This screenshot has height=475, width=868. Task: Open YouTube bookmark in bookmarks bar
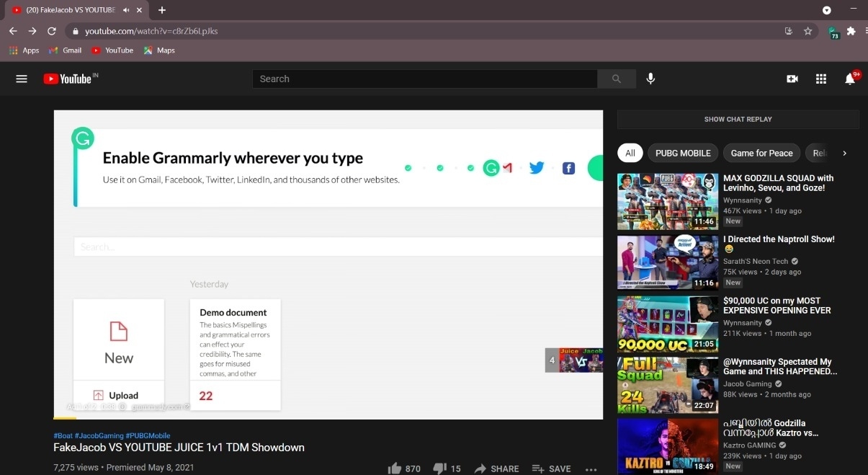coord(112,50)
